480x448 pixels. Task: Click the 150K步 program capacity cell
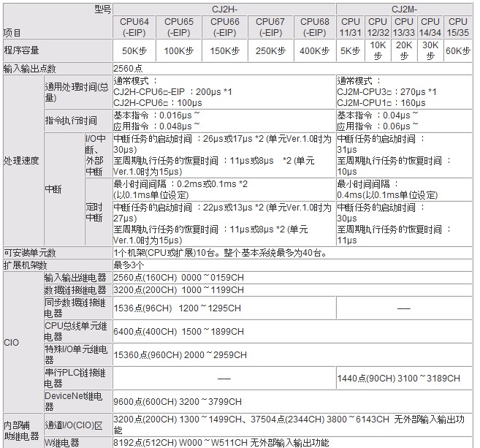[225, 50]
